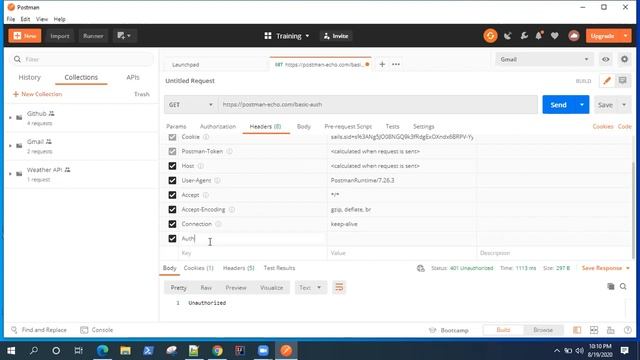The width and height of the screenshot is (640, 360).
Task: Switch to the APIs tab
Action: (x=133, y=77)
